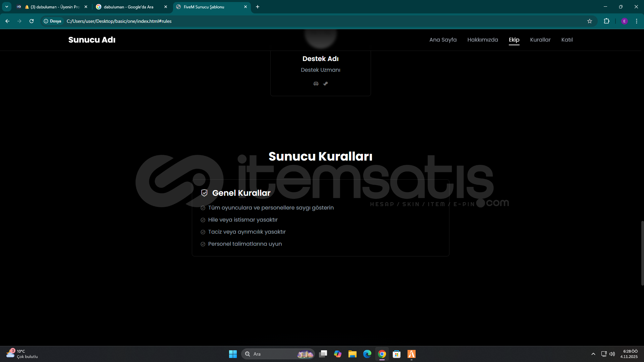The height and width of the screenshot is (362, 644).
Task: Click the Ana Sayfa nav link
Action: pyautogui.click(x=443, y=40)
